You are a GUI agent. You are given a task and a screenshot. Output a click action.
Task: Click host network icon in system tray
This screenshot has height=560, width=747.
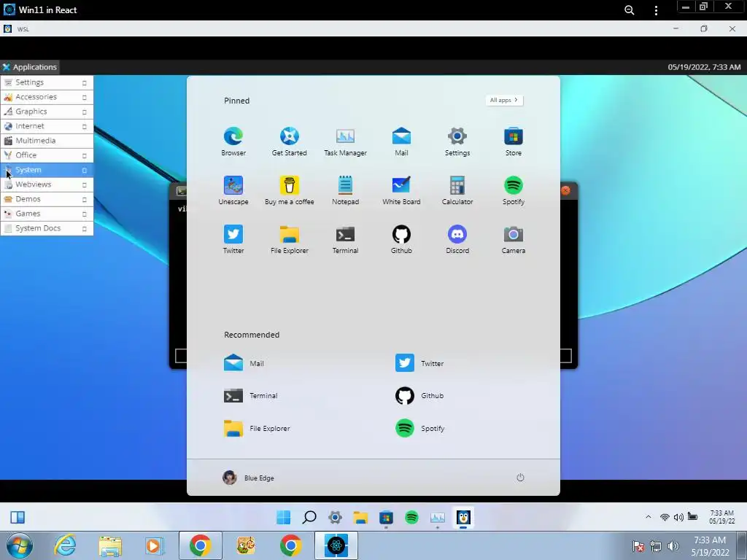(x=656, y=546)
